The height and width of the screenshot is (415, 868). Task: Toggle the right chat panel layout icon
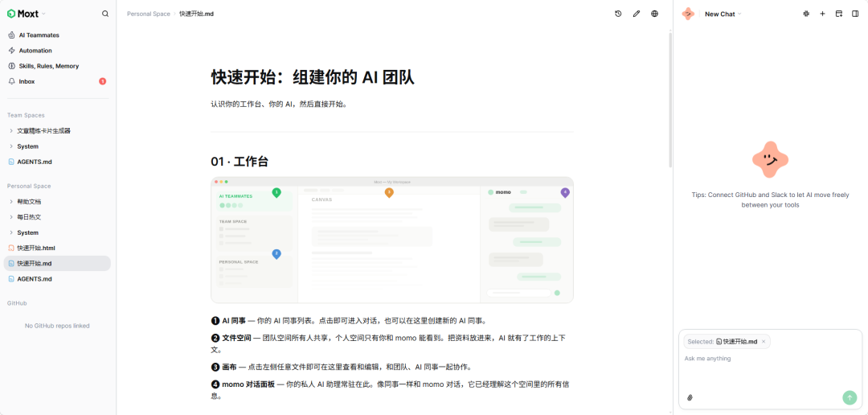click(855, 14)
